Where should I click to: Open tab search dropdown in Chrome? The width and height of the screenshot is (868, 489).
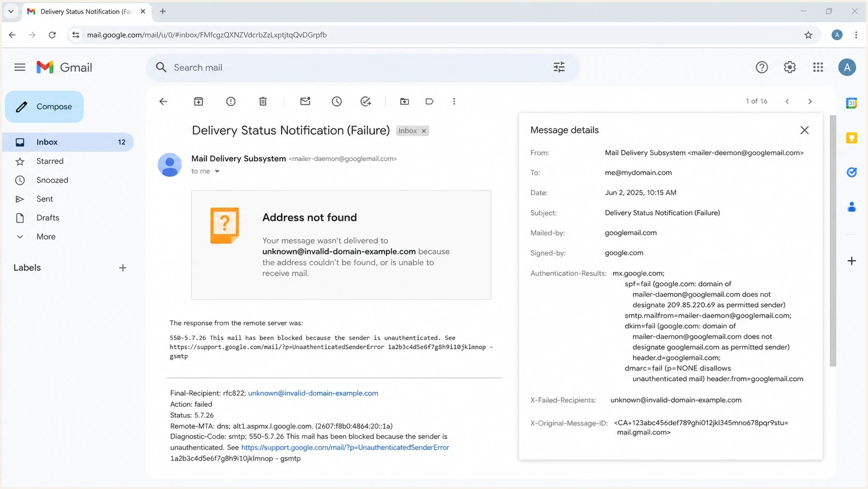pyautogui.click(x=11, y=11)
